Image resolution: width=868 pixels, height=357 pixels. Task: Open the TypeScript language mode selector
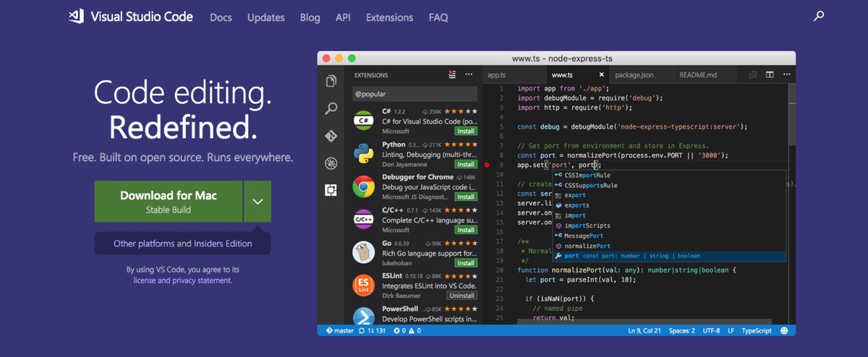[757, 330]
